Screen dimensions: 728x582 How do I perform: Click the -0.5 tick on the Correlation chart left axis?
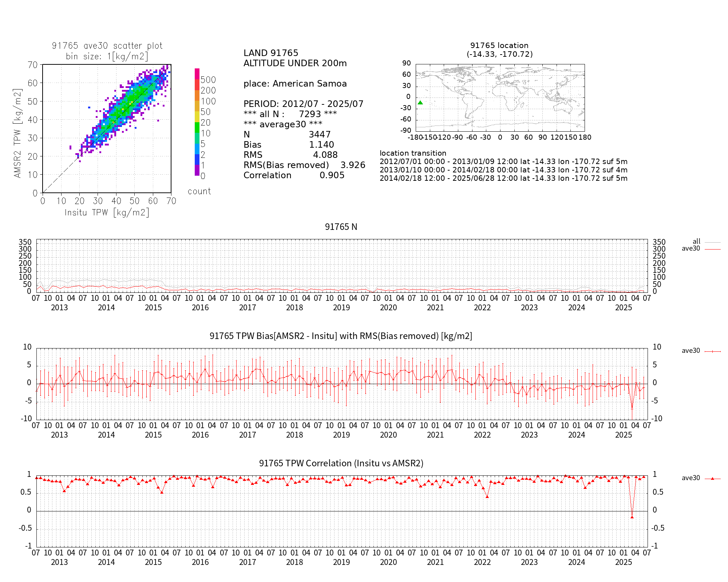(25, 528)
